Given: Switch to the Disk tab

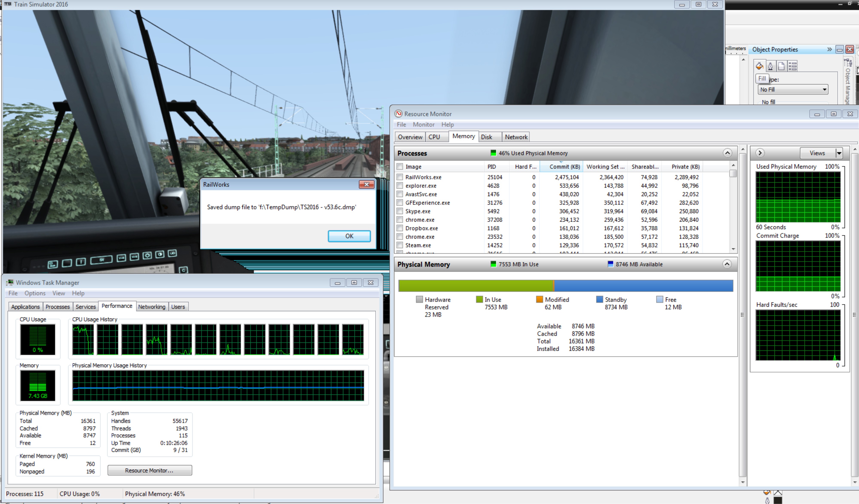Looking at the screenshot, I should (x=487, y=137).
